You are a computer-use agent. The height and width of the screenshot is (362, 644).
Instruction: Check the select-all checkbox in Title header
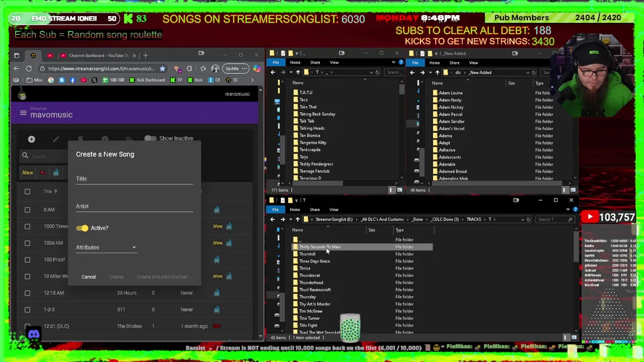pyautogui.click(x=27, y=192)
